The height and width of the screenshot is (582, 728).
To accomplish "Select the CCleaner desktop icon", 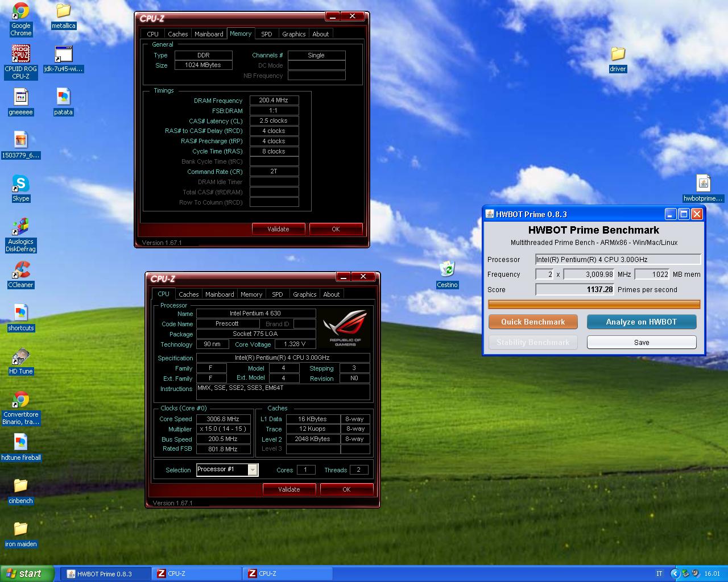I will (x=21, y=275).
